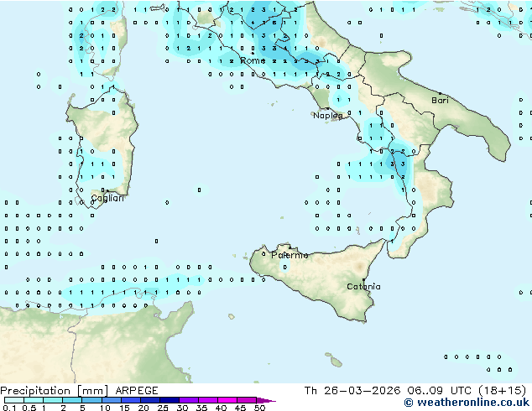Click the legend value '0.5'
Viewport: 532px width, 411px height.
[29, 408]
